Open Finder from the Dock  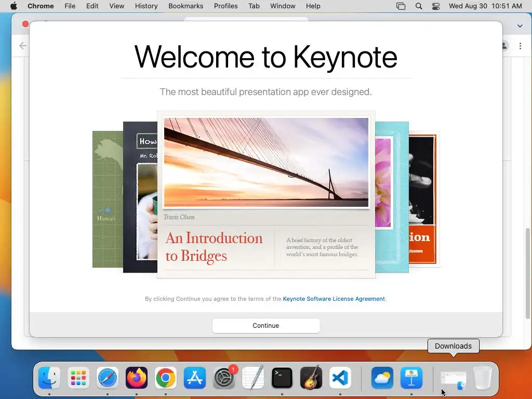pos(49,378)
